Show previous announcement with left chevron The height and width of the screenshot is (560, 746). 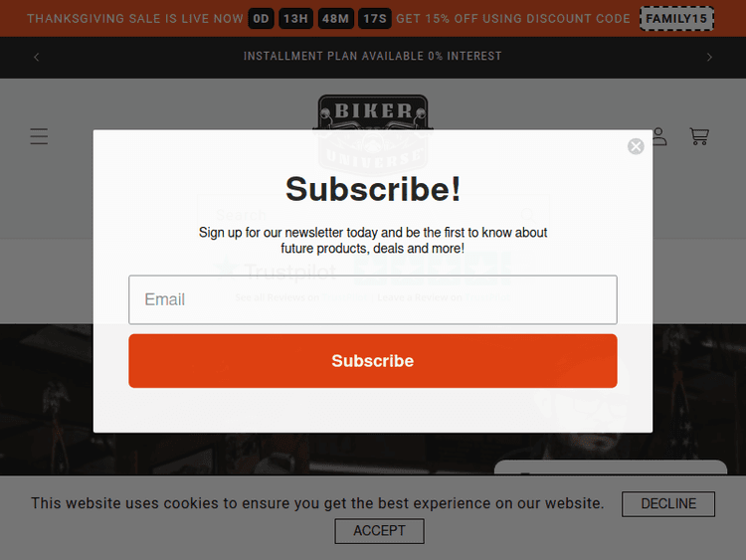click(36, 57)
